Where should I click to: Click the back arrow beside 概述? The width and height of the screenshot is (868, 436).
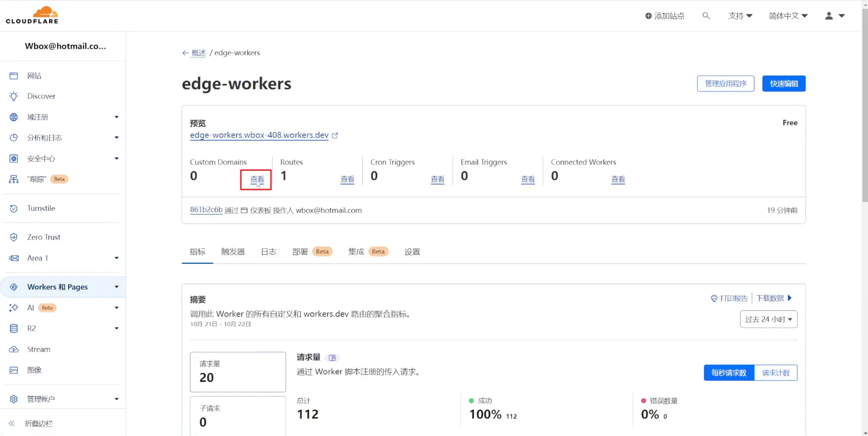tap(185, 53)
